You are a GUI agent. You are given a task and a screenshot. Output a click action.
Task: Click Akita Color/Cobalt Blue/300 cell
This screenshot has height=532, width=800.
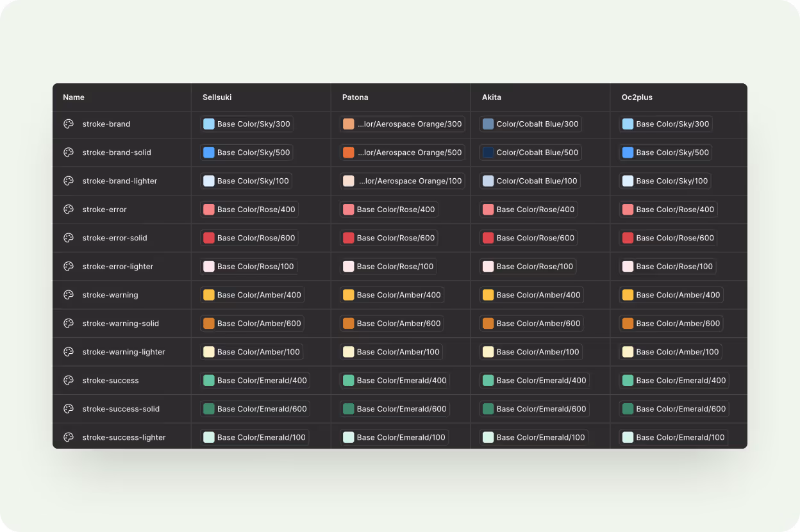(x=531, y=124)
